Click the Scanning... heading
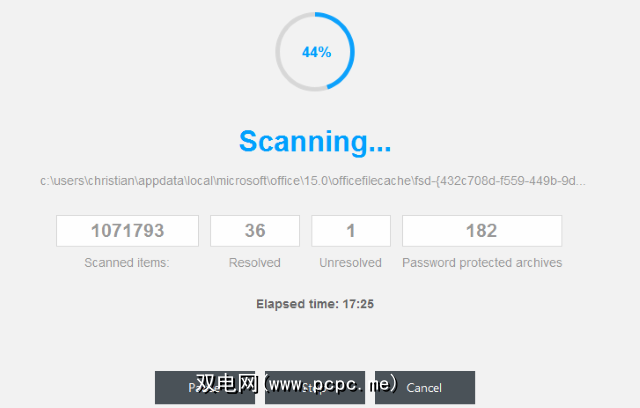Screen dimensions: 640x408 coord(315,141)
